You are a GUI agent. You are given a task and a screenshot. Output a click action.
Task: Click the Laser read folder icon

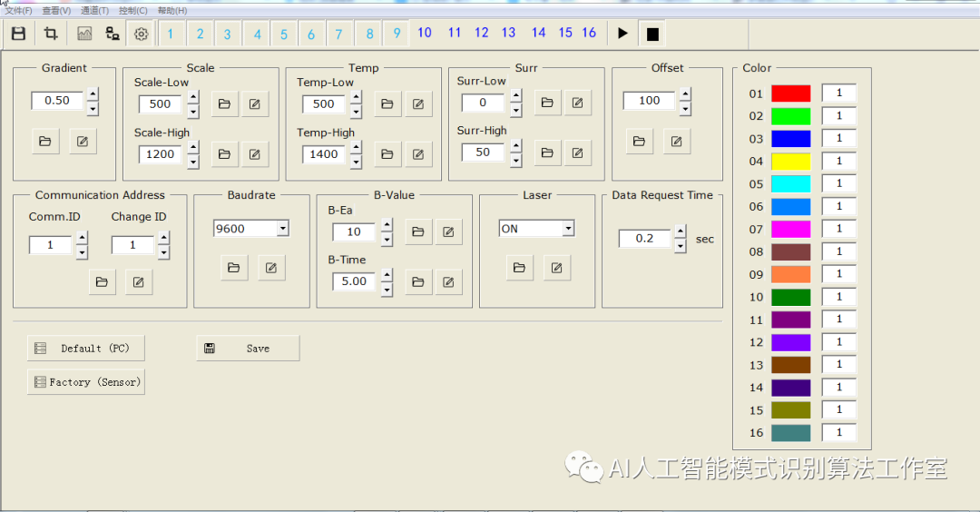(x=519, y=268)
